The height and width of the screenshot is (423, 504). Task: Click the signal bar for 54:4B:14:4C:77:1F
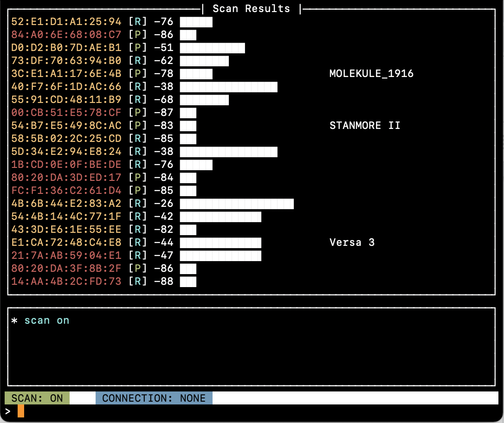pos(220,216)
